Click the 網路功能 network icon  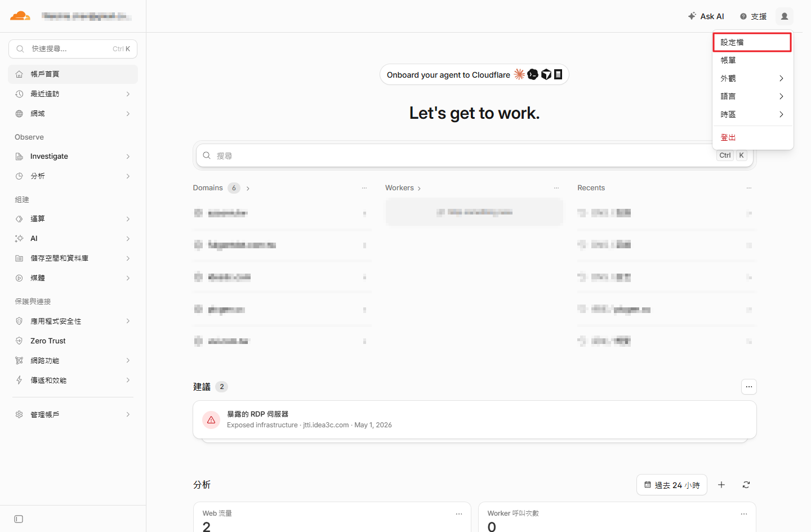pos(19,361)
